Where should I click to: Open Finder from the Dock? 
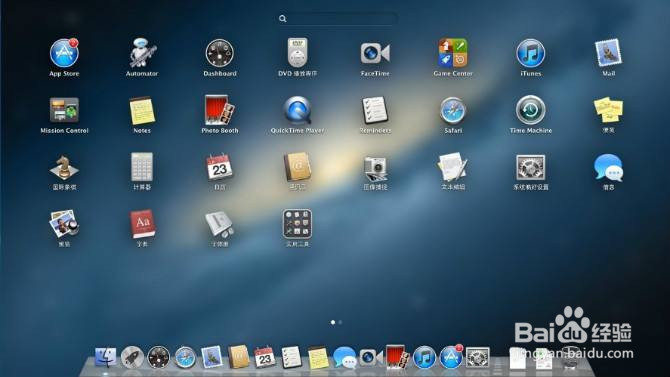click(x=105, y=357)
